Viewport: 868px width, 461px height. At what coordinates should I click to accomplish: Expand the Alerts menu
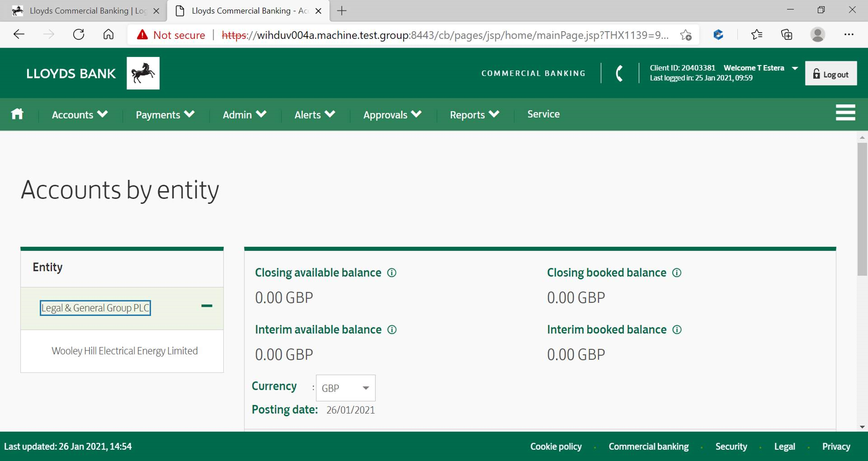[x=315, y=115]
